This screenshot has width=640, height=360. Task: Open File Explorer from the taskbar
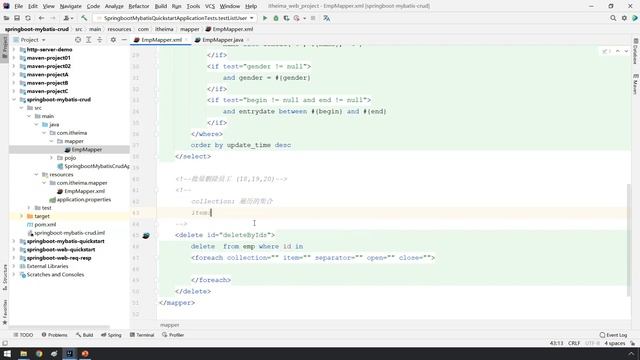pos(23,353)
